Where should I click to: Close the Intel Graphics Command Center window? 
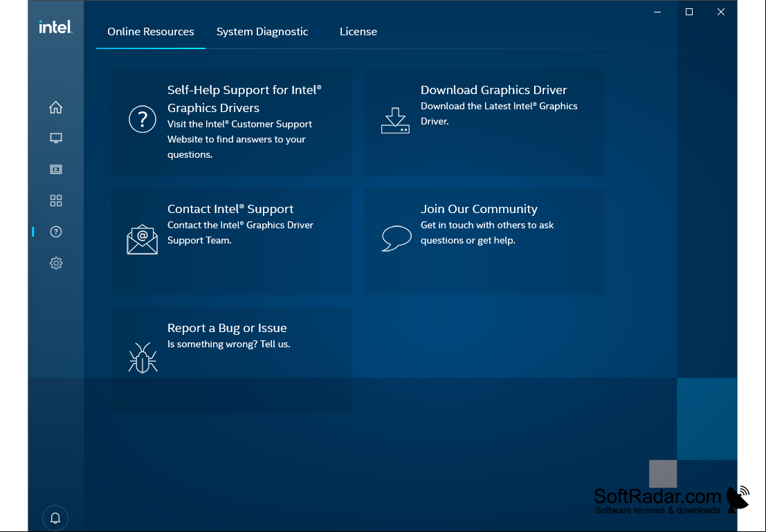click(720, 12)
